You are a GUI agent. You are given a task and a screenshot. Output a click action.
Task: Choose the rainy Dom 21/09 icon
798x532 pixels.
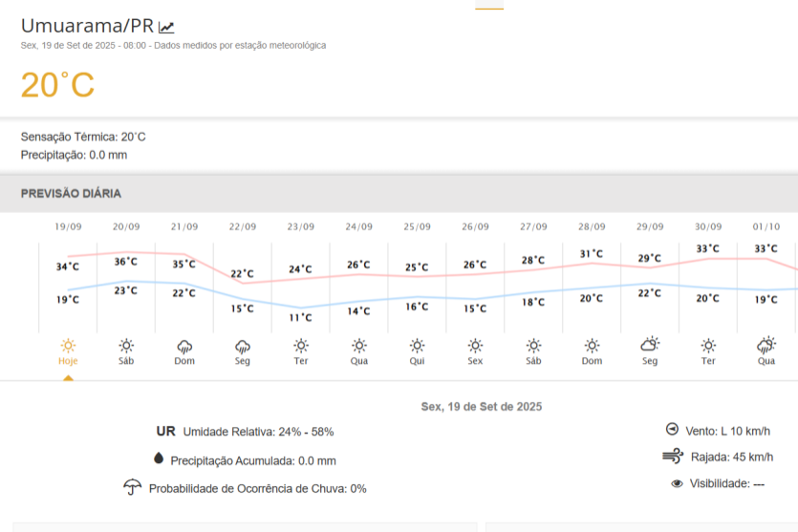click(184, 345)
